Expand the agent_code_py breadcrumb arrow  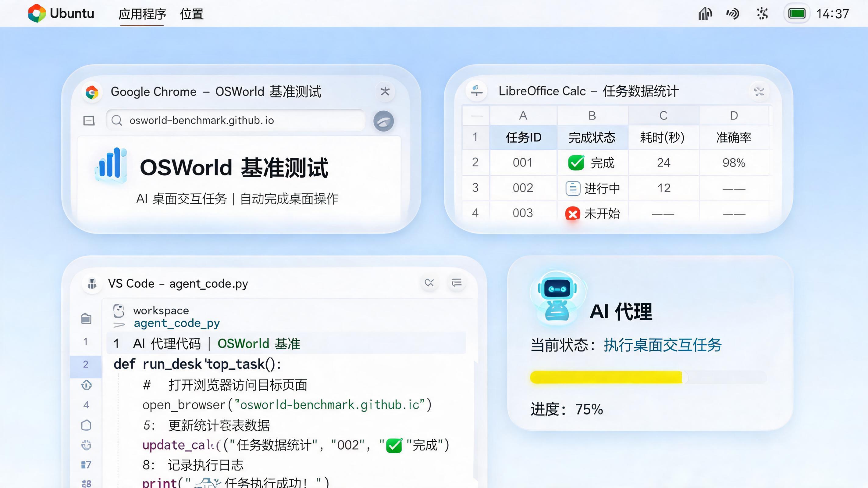pyautogui.click(x=119, y=325)
